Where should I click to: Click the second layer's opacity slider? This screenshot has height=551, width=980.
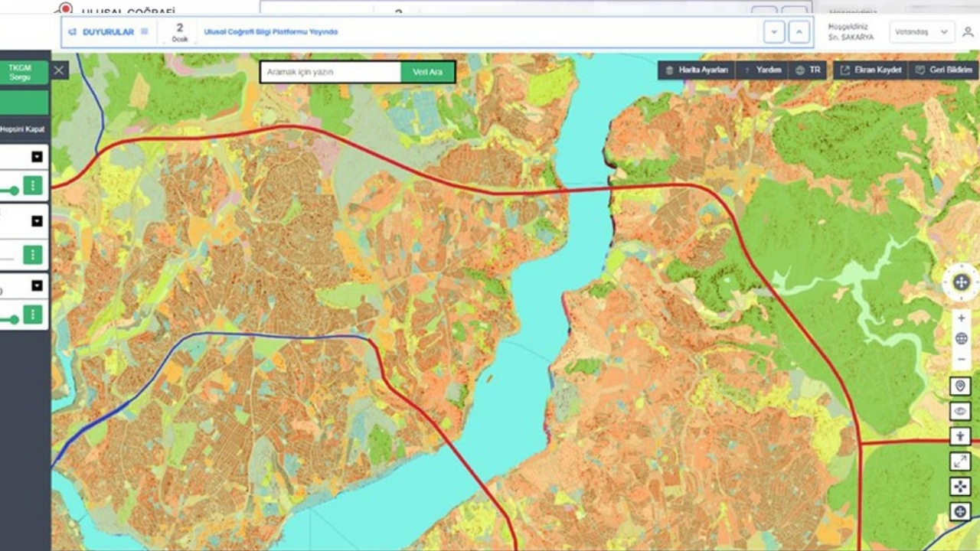8,259
